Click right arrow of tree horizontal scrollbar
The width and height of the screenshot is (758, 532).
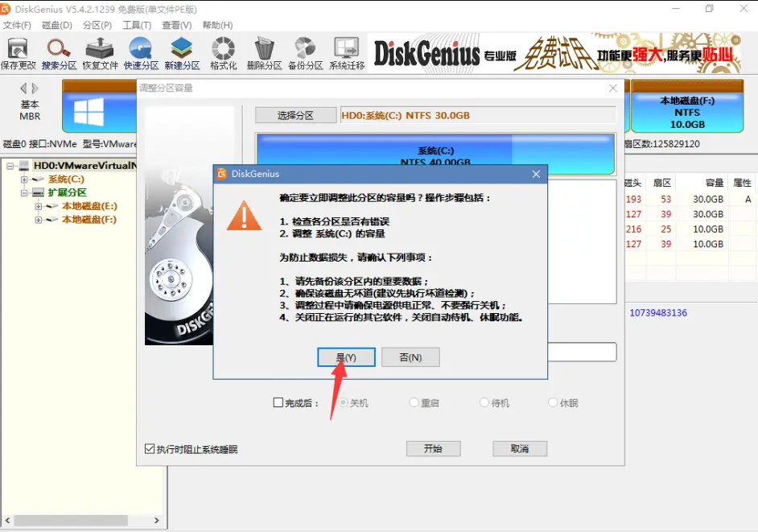click(x=157, y=521)
